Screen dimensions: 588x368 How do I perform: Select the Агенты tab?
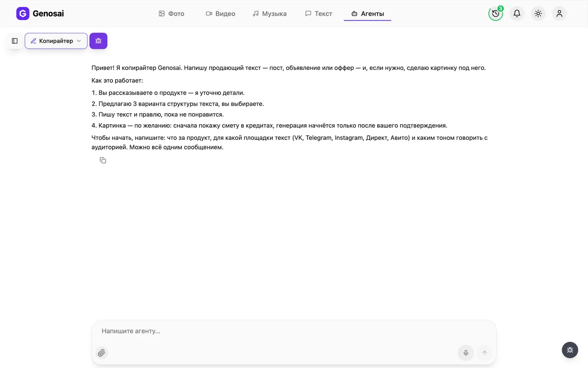point(367,14)
